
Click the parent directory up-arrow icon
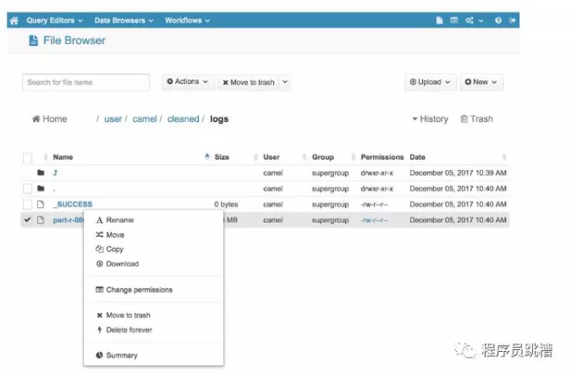56,173
